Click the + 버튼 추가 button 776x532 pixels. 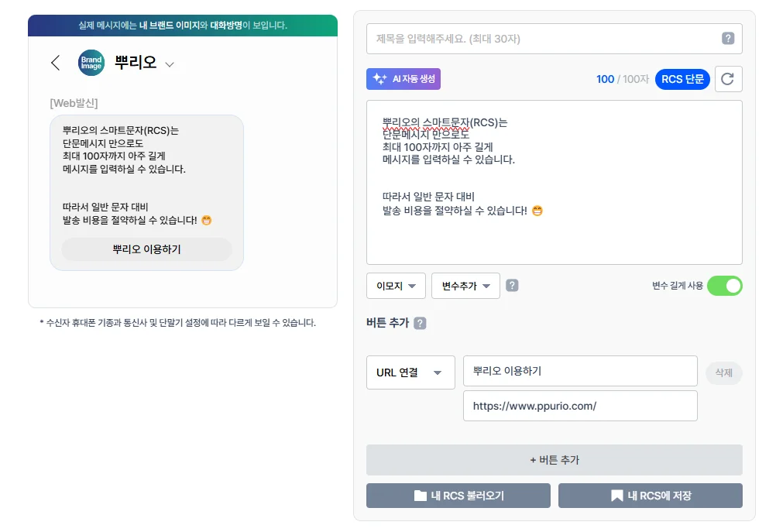point(554,460)
